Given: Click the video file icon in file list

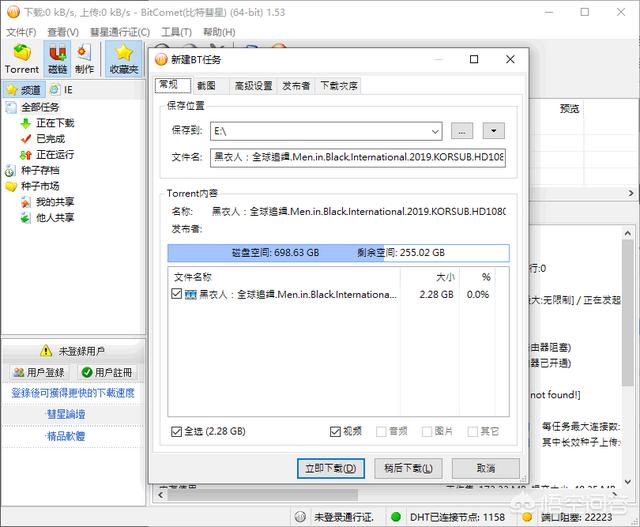Looking at the screenshot, I should click(191, 294).
